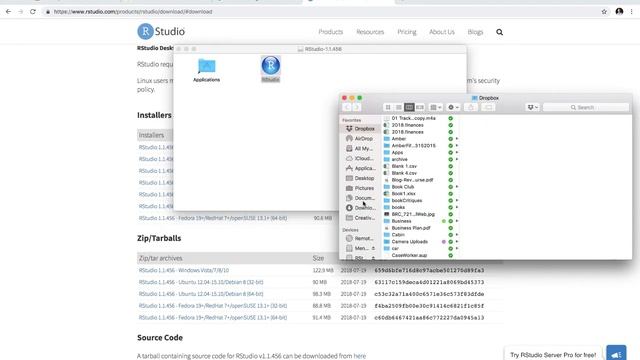Switch Finder to list view
This screenshot has height=360, width=640.
point(398,107)
